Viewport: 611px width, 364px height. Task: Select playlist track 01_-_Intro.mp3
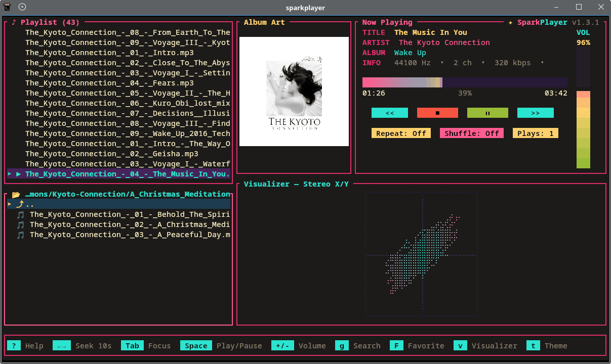[109, 53]
